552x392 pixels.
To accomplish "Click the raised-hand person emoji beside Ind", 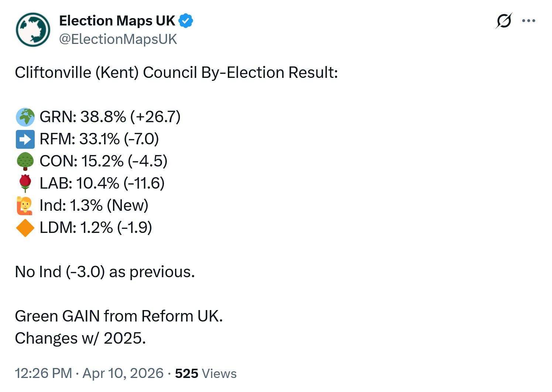I will (25, 206).
